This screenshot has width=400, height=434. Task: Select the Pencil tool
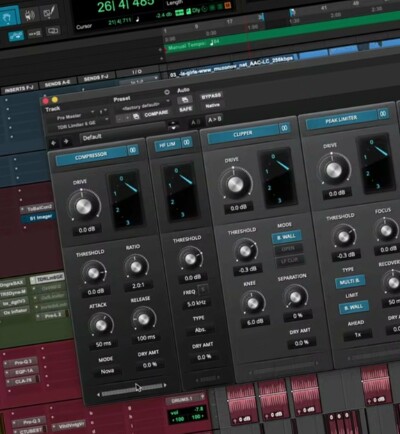point(50,13)
